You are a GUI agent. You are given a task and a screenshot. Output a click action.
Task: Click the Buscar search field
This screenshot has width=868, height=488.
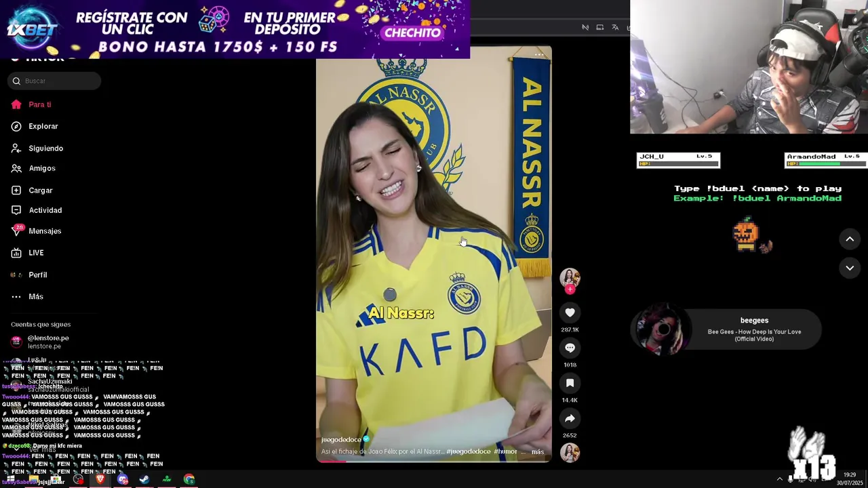coord(54,81)
